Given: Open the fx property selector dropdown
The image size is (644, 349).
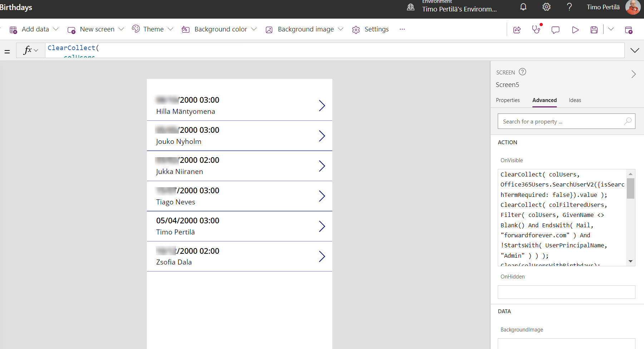Looking at the screenshot, I should [x=31, y=50].
